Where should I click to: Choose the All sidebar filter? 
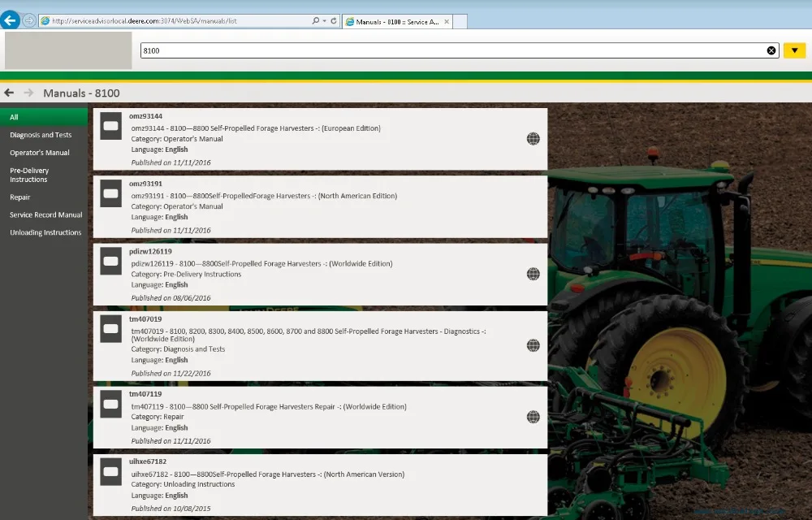coord(14,116)
